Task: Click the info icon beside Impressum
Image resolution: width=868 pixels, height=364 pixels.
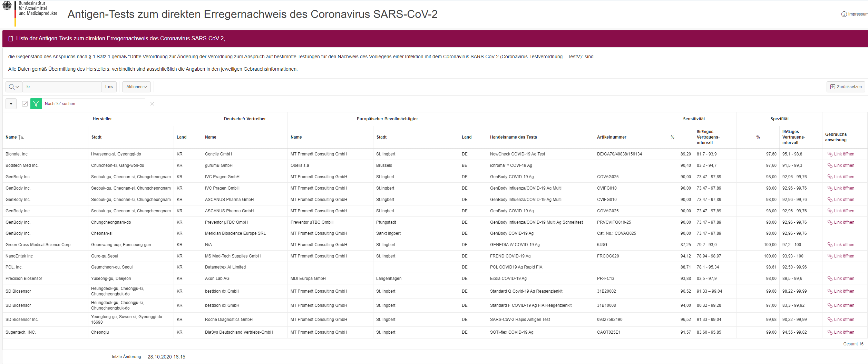Action: pos(844,14)
